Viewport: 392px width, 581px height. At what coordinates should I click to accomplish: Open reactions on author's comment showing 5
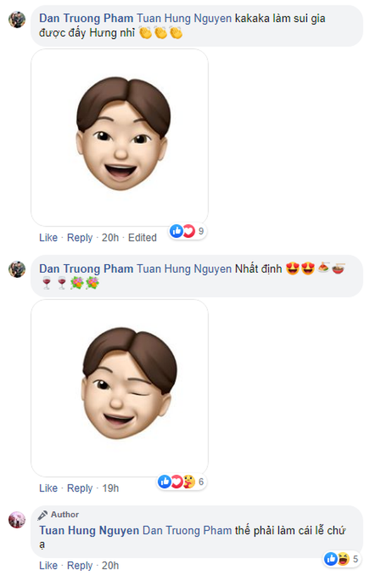pyautogui.click(x=341, y=559)
